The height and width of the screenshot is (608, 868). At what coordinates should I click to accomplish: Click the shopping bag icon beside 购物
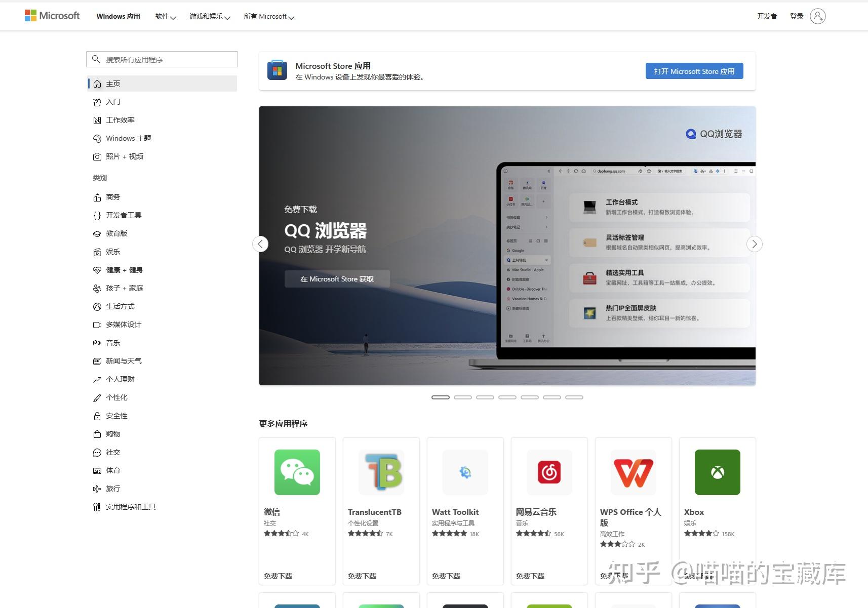tap(97, 434)
